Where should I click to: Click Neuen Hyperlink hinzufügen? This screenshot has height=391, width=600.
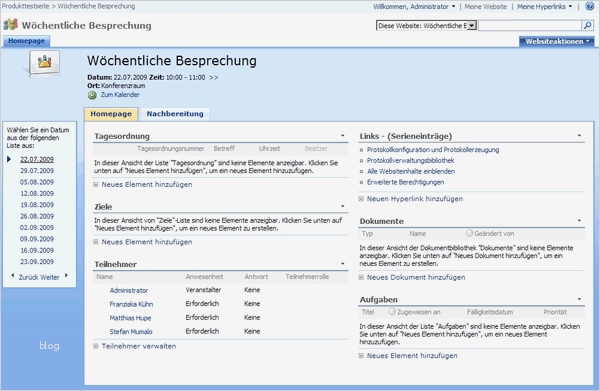[415, 199]
